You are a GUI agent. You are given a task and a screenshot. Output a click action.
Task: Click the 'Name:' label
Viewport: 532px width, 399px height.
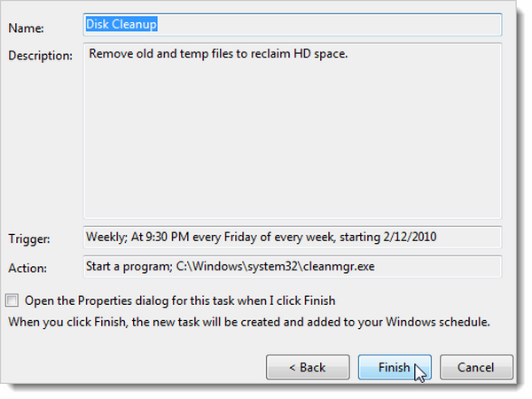pos(26,27)
